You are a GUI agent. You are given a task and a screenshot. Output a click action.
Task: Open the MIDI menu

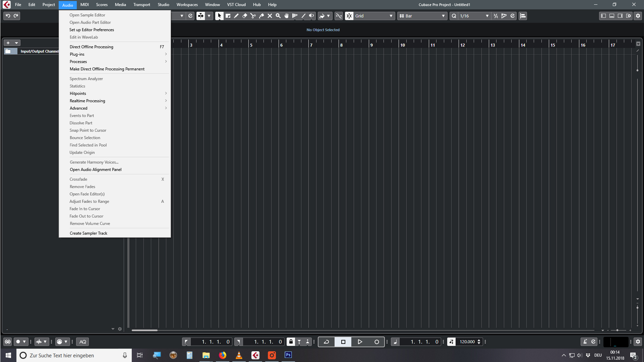pos(84,5)
